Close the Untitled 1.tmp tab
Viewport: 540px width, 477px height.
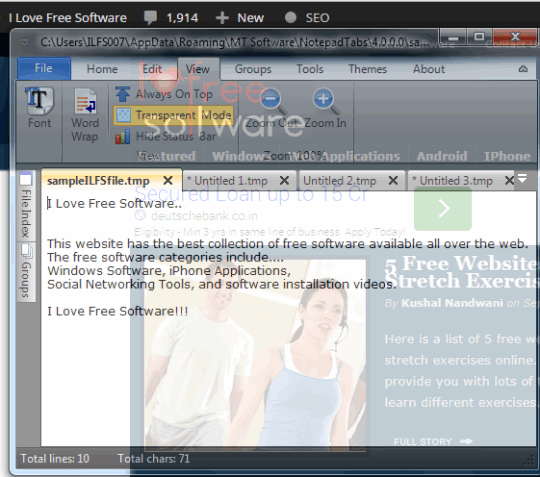[284, 180]
